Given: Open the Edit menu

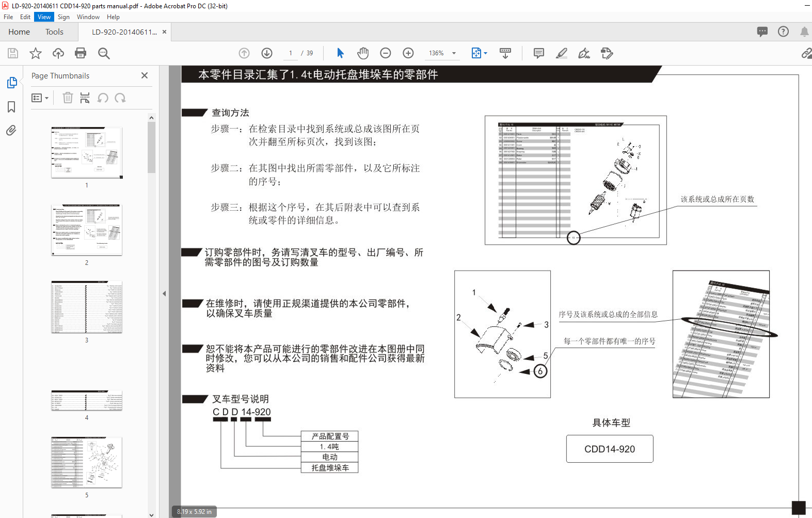Looking at the screenshot, I should pyautogui.click(x=25, y=17).
